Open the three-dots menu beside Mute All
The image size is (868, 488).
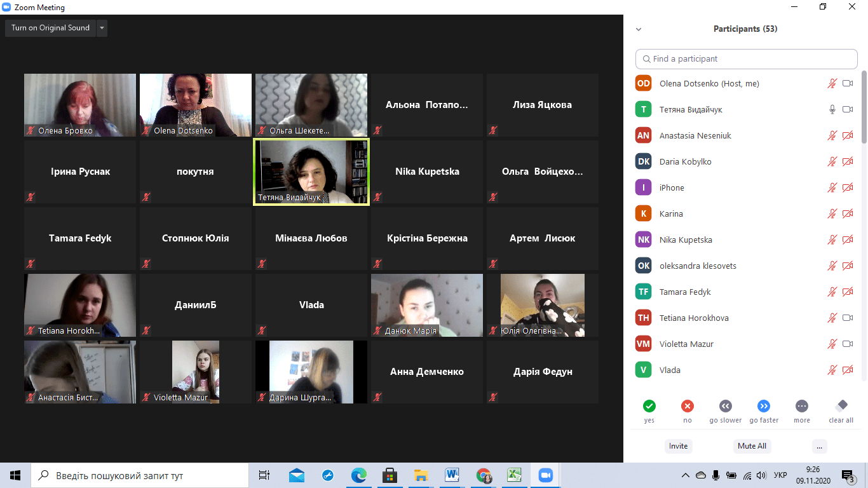coord(819,446)
